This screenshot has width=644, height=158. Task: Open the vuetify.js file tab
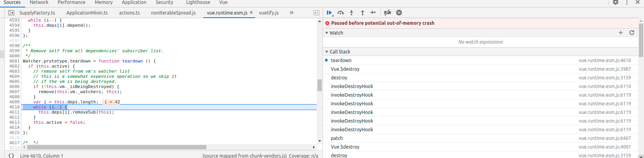pos(269,13)
